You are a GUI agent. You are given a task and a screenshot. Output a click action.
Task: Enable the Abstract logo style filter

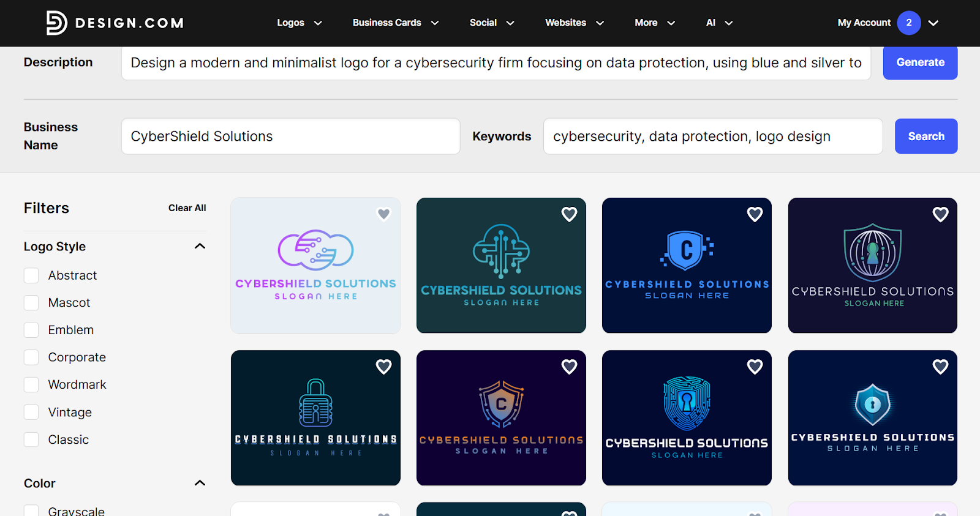pos(31,275)
